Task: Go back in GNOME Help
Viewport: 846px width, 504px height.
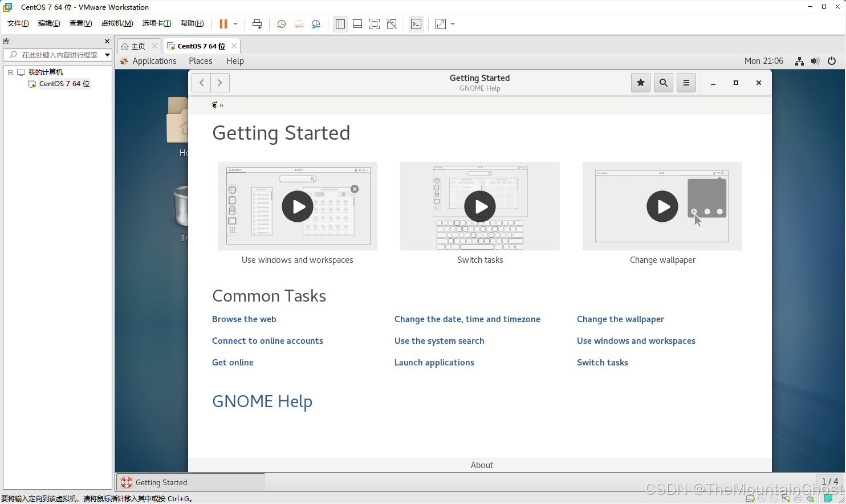Action: tap(201, 83)
